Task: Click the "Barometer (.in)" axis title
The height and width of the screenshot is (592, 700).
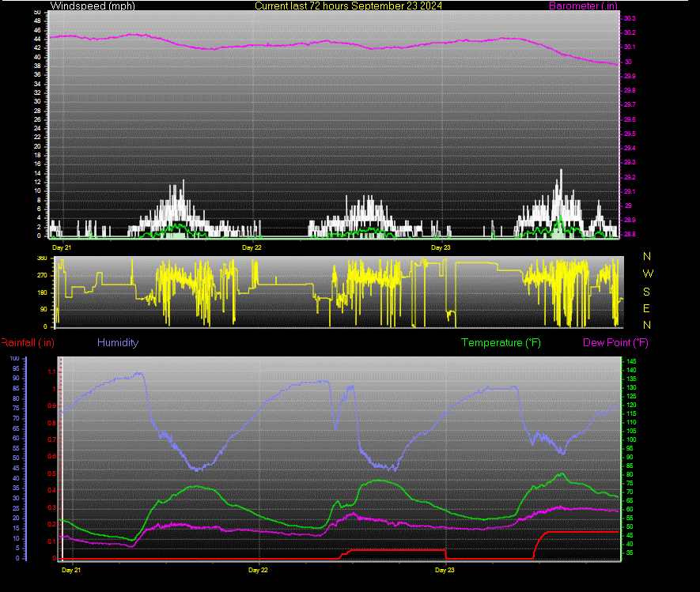Action: pos(583,6)
